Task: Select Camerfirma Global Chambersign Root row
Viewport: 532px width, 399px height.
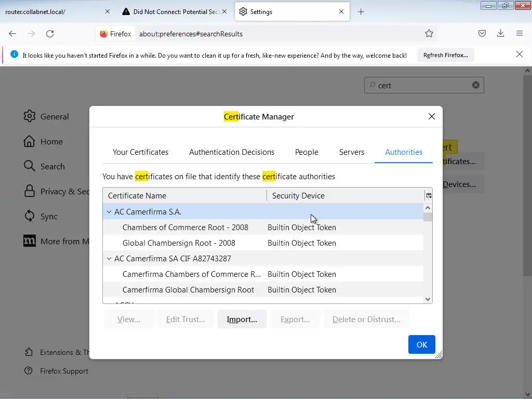Action: coord(263,290)
